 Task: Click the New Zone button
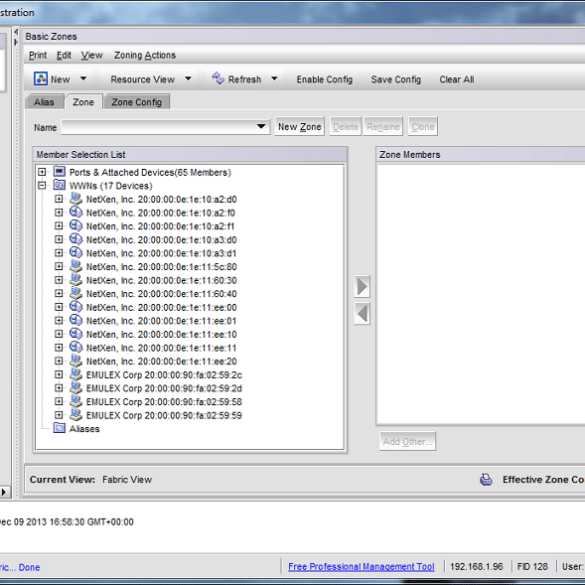(x=300, y=126)
